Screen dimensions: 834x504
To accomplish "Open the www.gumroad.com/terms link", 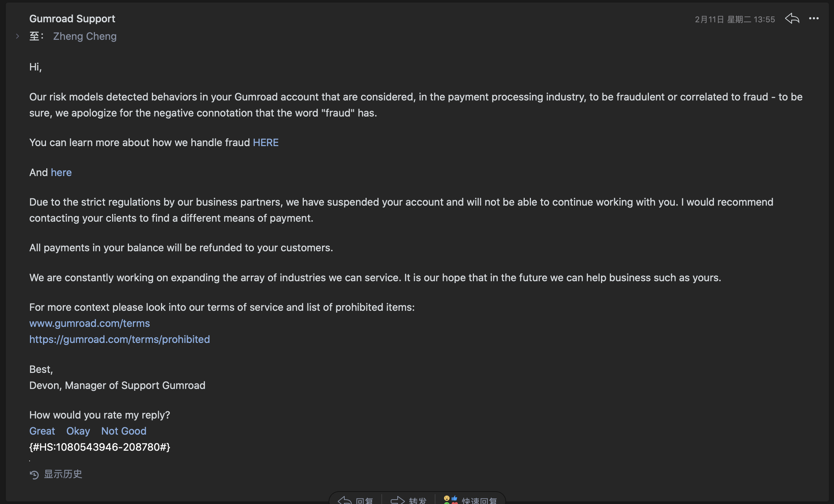I will click(x=89, y=323).
